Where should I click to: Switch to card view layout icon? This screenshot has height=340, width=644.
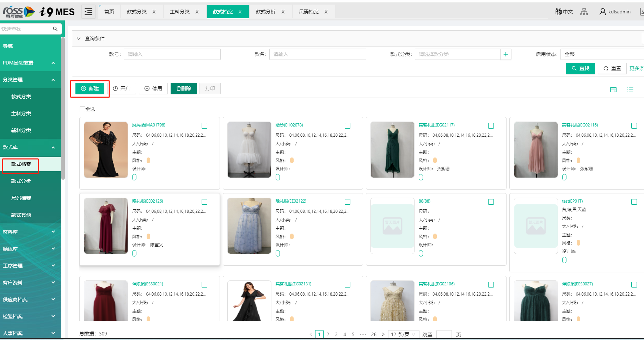[x=613, y=90]
